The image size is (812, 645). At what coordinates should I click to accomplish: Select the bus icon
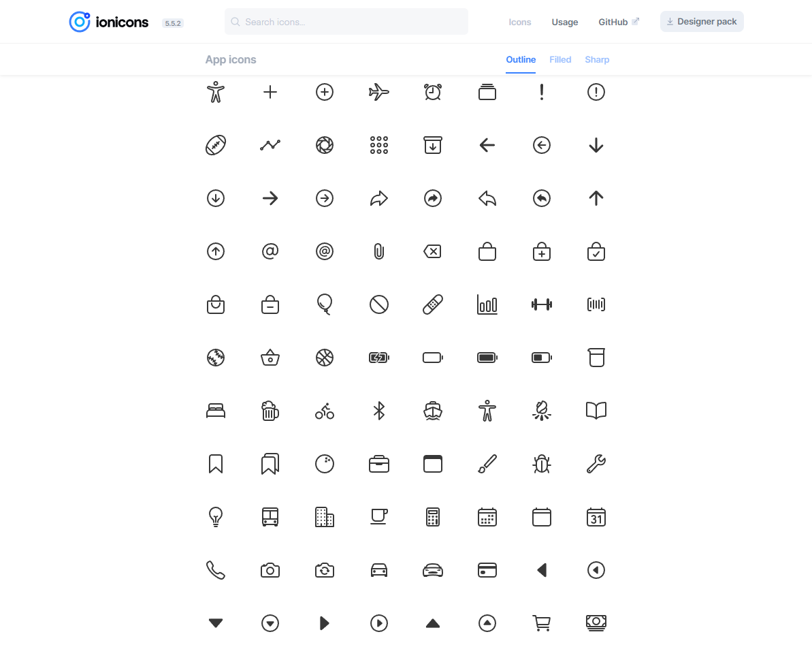click(x=270, y=517)
